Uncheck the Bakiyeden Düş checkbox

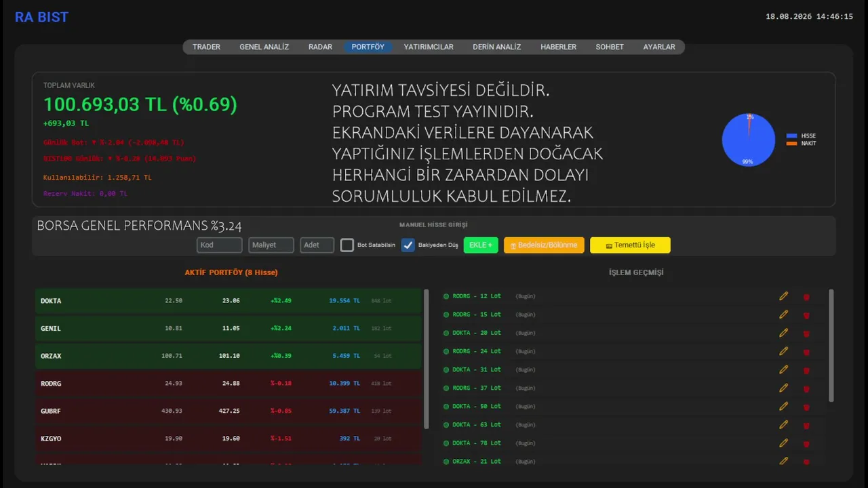tap(408, 245)
